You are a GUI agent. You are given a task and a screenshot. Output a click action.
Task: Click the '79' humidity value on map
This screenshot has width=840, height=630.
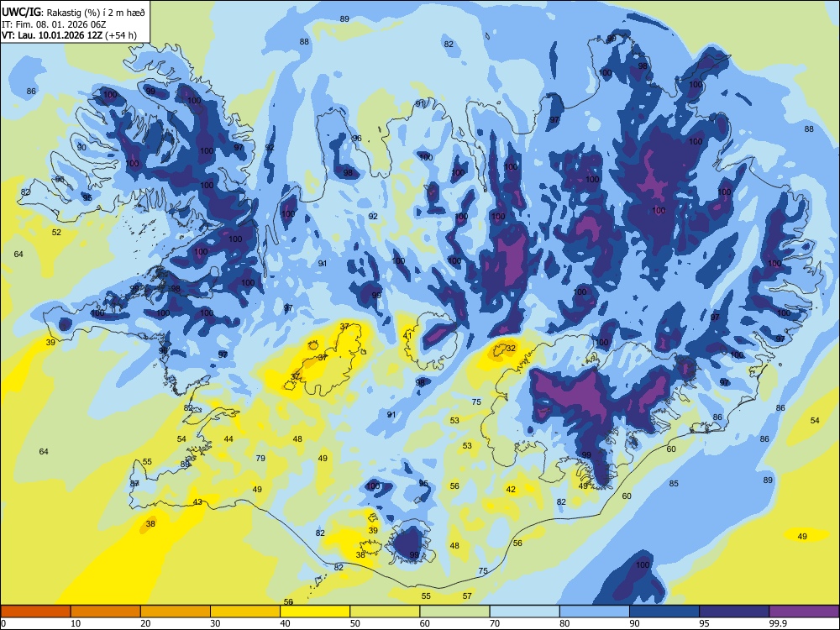coord(260,458)
